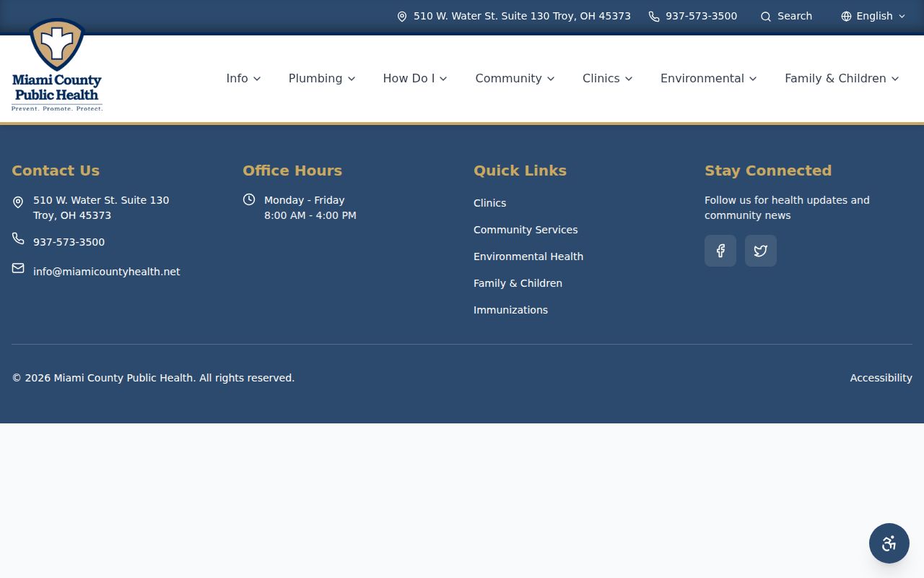Click the globe language icon

[846, 17]
